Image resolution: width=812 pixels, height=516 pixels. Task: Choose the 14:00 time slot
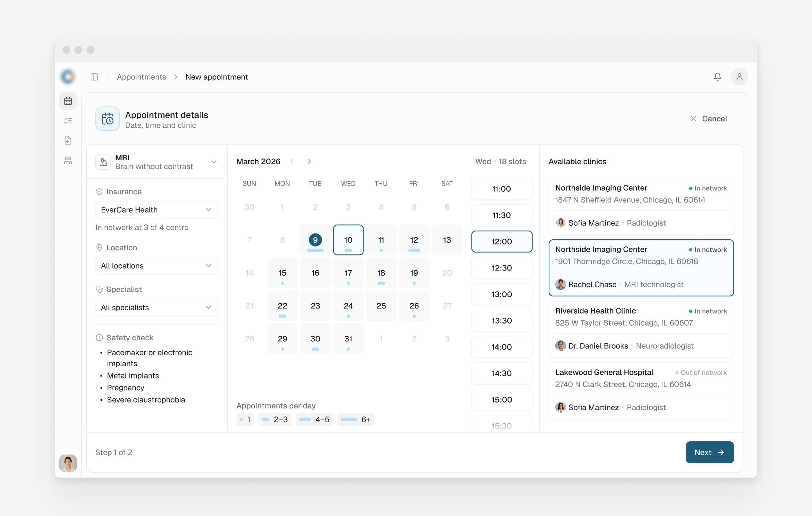click(502, 347)
